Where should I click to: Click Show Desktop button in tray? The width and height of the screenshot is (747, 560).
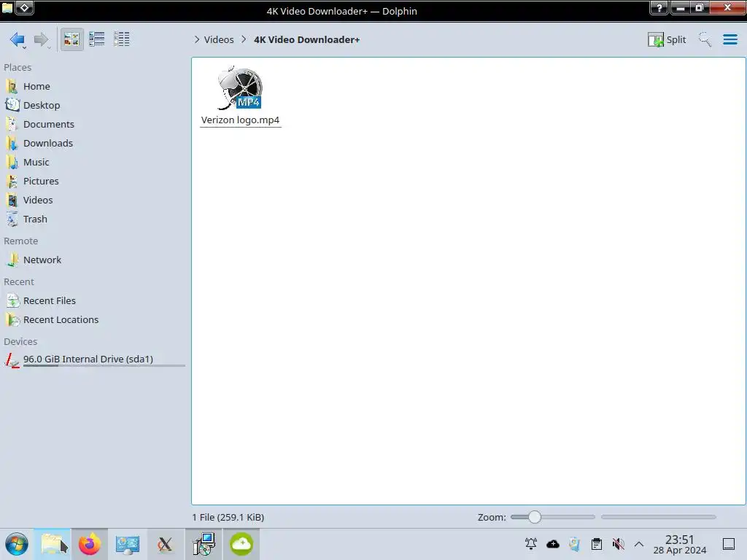(x=729, y=544)
